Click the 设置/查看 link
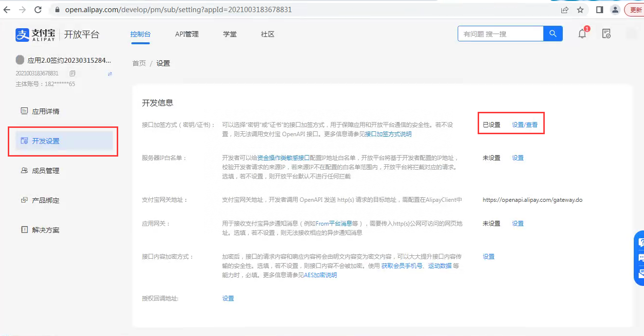644x336 pixels. click(525, 125)
